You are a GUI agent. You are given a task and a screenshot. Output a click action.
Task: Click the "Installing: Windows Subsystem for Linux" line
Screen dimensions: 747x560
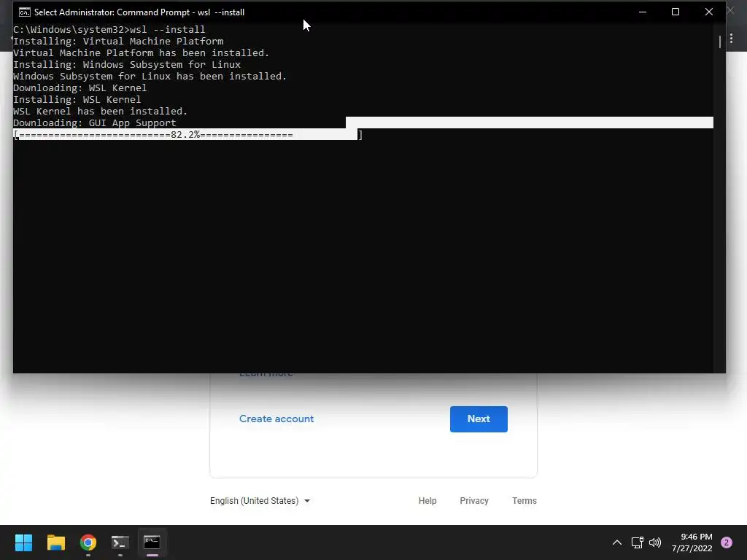[127, 64]
